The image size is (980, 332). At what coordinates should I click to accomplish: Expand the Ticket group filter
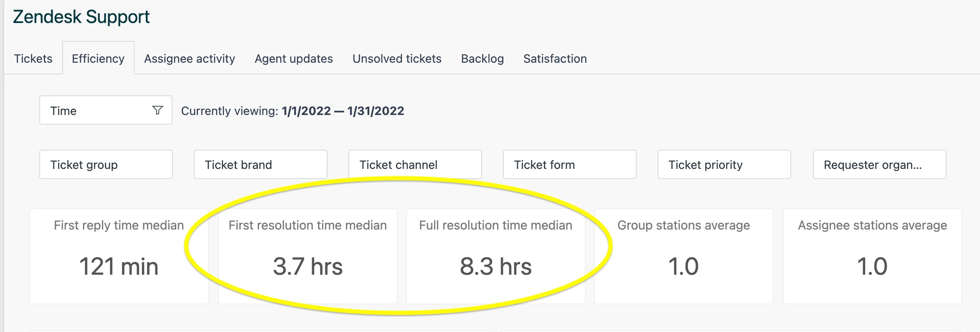(x=106, y=165)
